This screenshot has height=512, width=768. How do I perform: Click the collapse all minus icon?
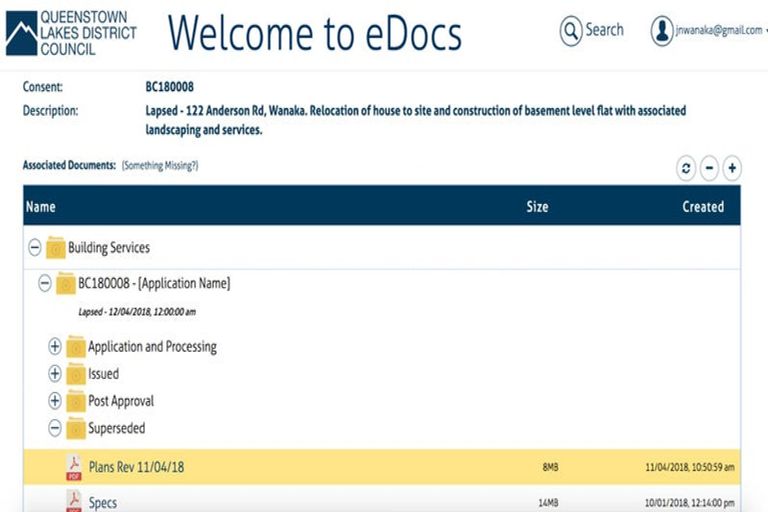click(x=709, y=168)
